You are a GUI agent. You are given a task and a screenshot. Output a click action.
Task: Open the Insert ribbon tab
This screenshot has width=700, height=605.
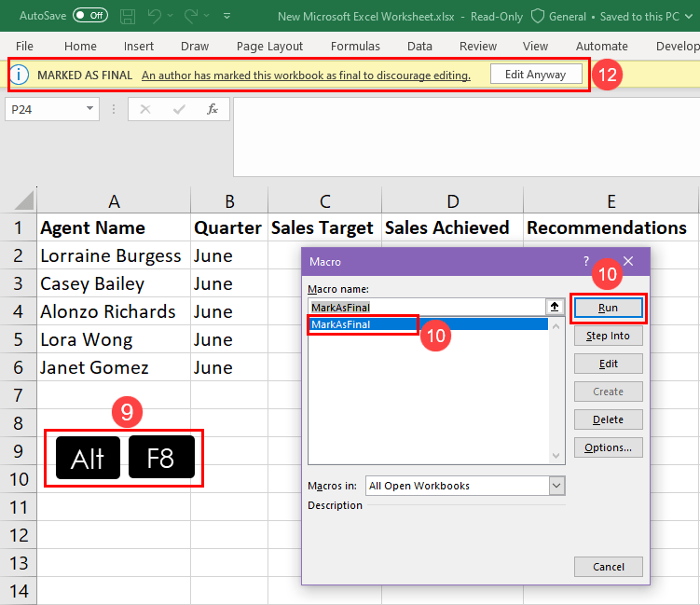(138, 46)
